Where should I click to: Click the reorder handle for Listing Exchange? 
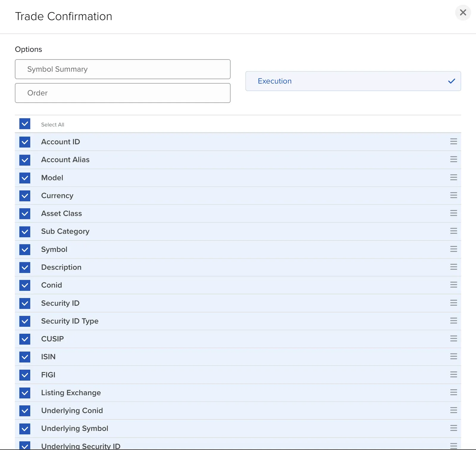coord(453,392)
